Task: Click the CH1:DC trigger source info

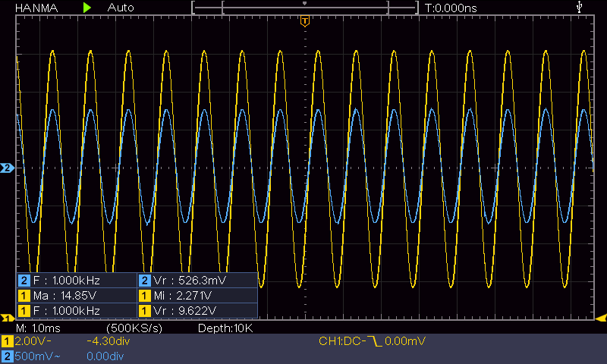Action: click(x=341, y=342)
